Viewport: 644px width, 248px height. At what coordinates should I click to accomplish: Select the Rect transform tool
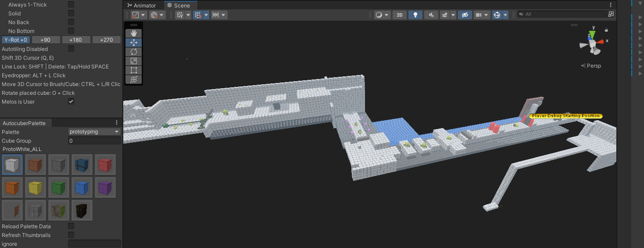coord(134,70)
